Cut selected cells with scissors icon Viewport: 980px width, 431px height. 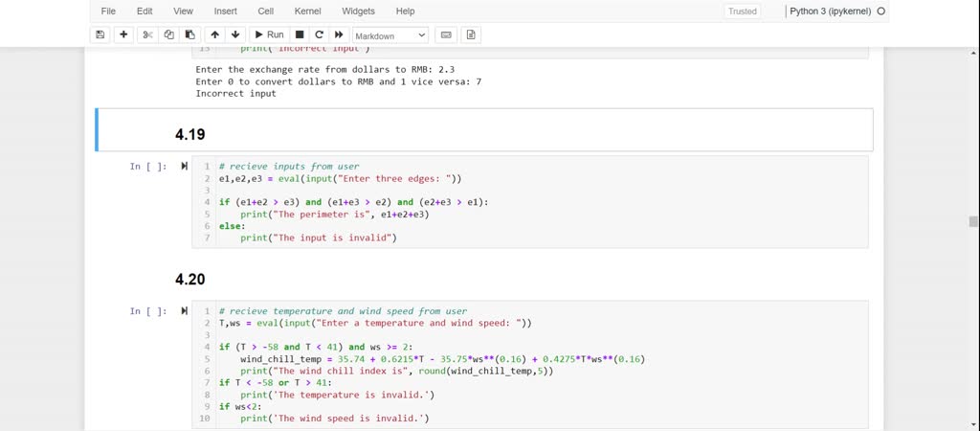pos(147,34)
